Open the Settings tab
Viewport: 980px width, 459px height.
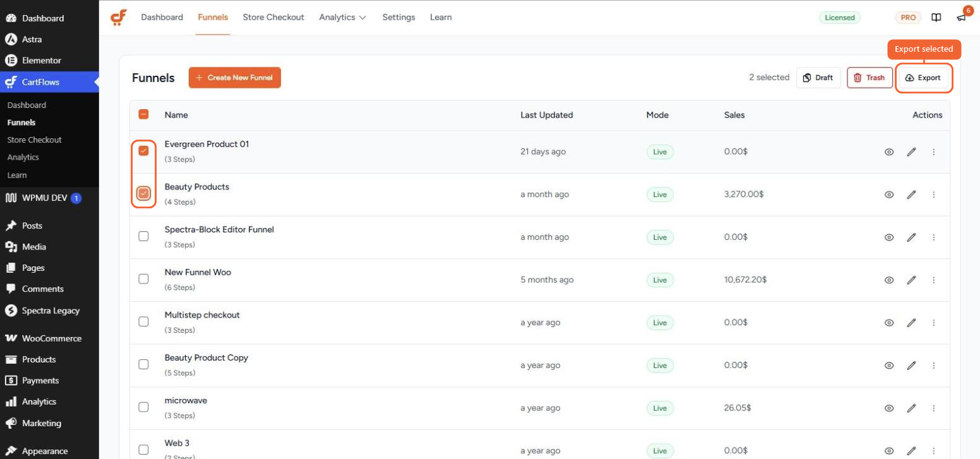point(399,18)
